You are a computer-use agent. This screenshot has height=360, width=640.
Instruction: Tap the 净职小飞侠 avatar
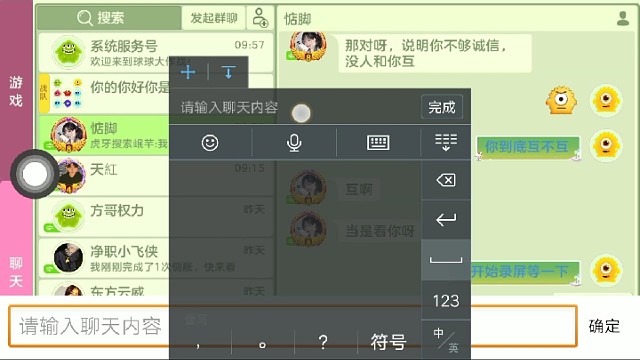point(68,258)
